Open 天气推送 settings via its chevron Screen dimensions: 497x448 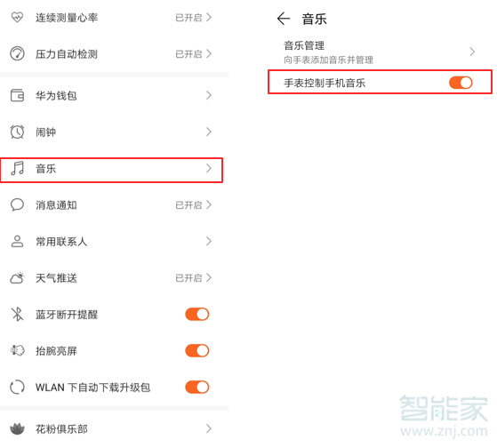point(209,277)
